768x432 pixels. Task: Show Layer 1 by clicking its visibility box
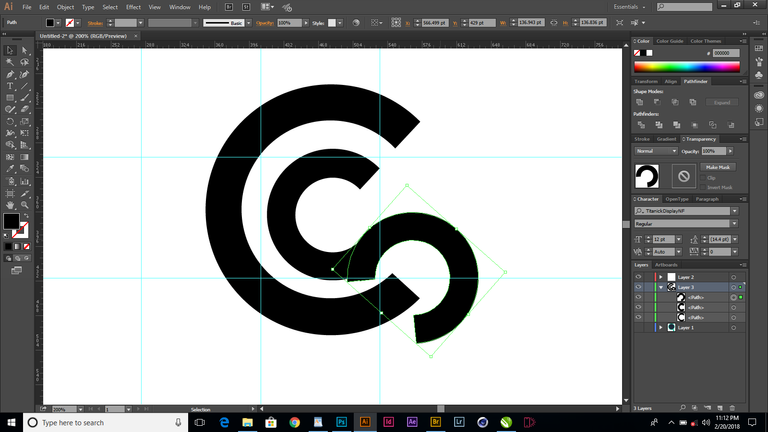click(638, 328)
